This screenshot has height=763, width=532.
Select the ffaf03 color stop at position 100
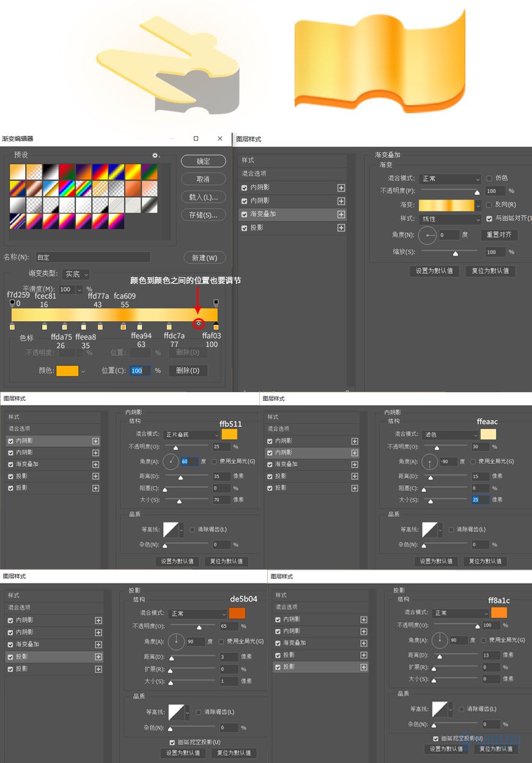[216, 327]
